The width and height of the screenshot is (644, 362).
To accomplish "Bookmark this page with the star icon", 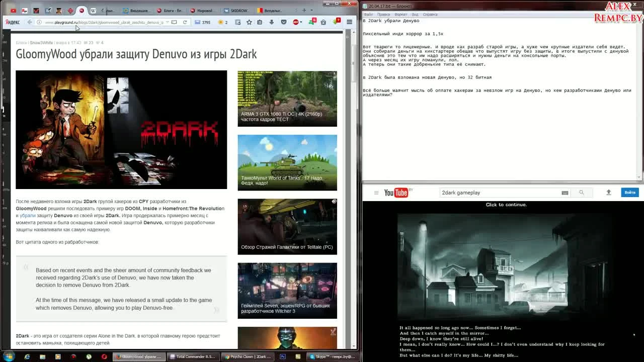I will click(x=249, y=22).
